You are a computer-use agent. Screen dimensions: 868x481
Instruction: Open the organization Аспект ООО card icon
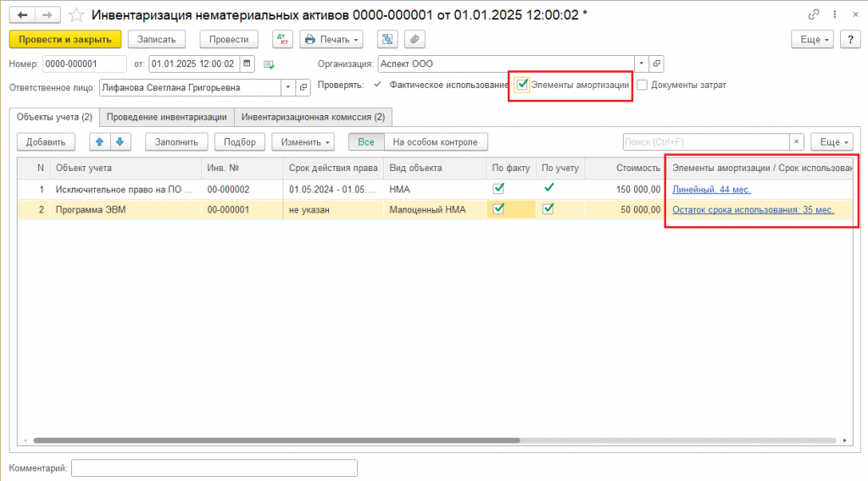coord(657,64)
